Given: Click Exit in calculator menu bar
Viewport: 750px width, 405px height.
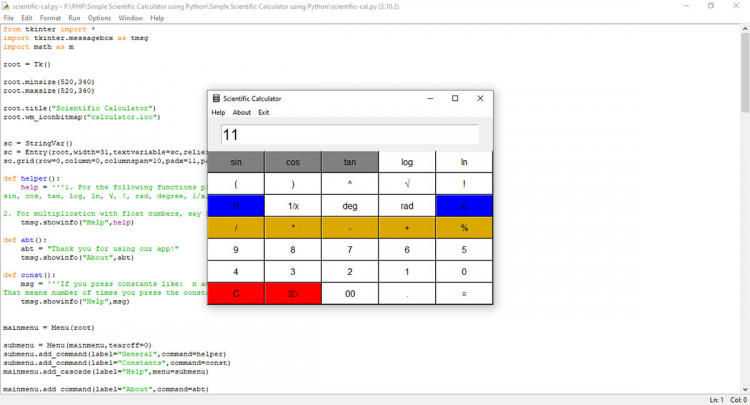Looking at the screenshot, I should tap(264, 112).
